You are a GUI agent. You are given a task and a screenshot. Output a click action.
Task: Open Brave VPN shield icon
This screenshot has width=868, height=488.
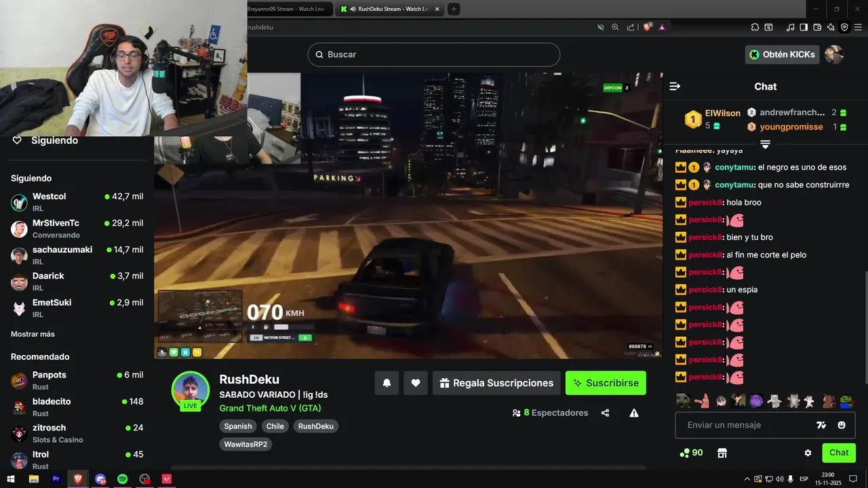pos(844,27)
